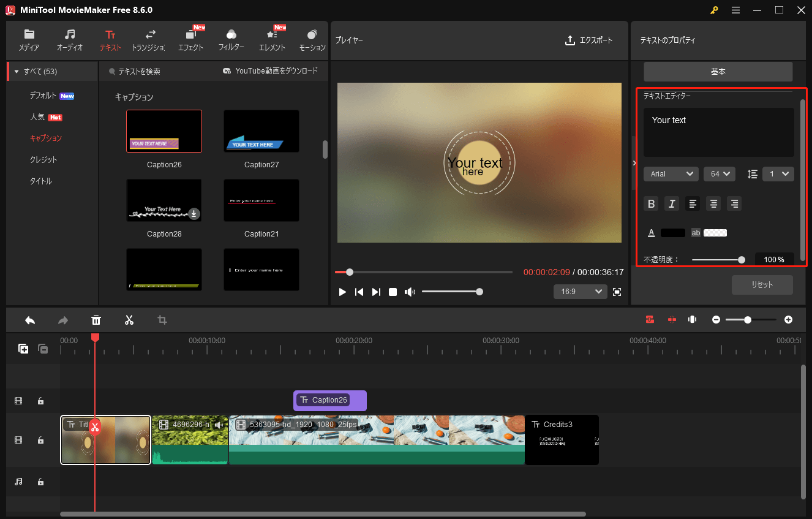Click the add new track icon

pos(23,349)
